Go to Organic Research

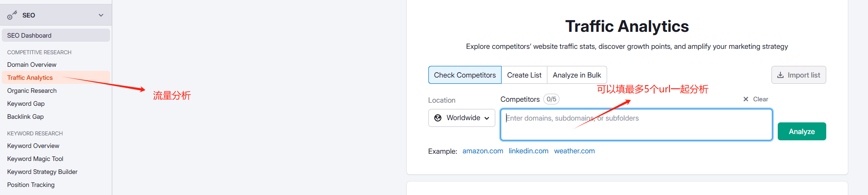click(x=32, y=91)
